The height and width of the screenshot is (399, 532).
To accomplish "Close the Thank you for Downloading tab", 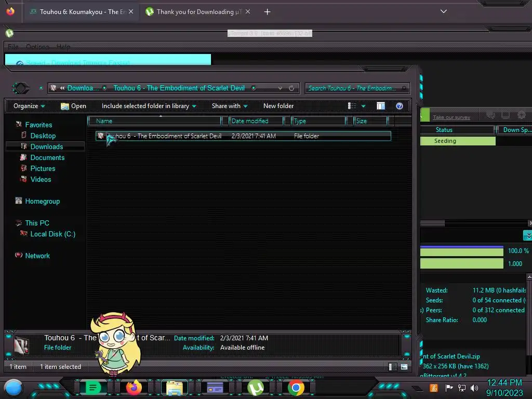I will click(248, 11).
